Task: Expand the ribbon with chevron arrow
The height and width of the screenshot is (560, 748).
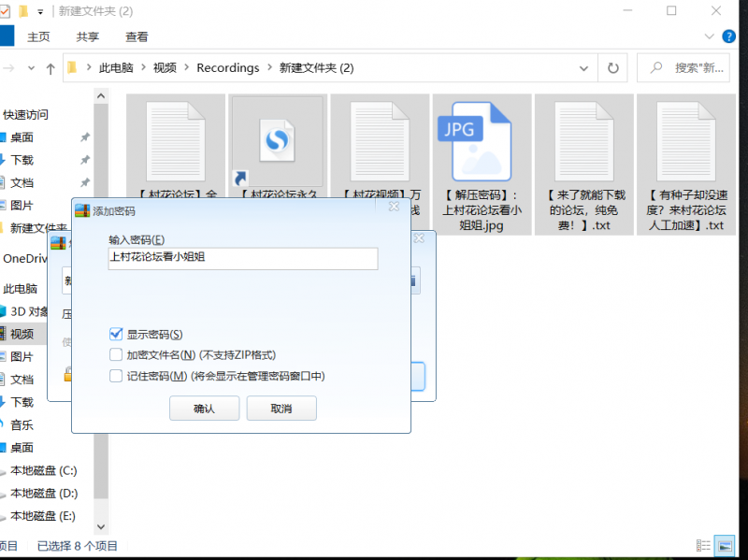Action: pyautogui.click(x=708, y=36)
